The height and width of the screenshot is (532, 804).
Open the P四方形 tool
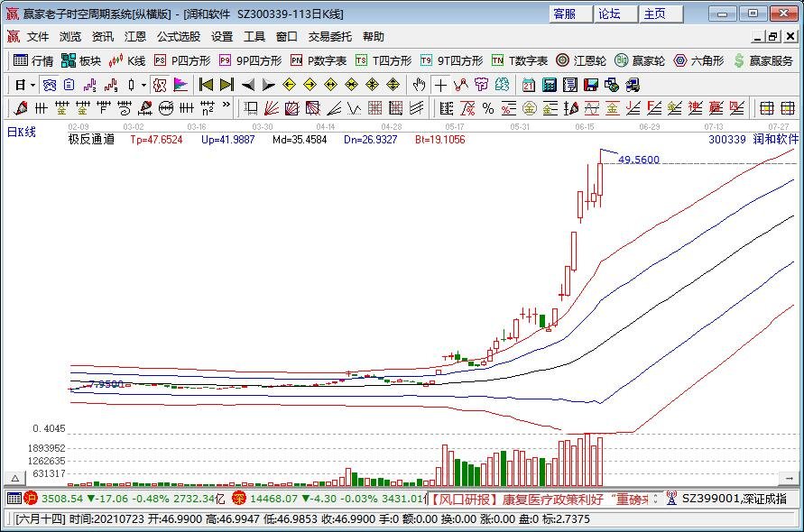[x=182, y=61]
